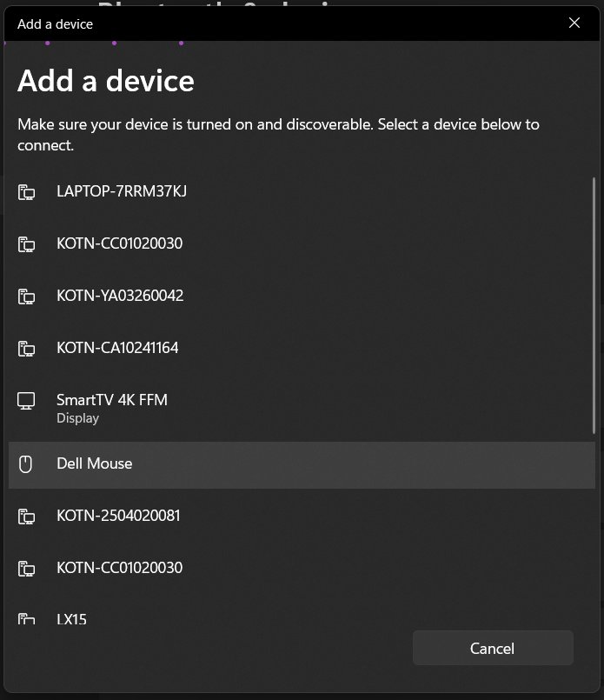Select the KOTN-CC01020030 entry just above LX15

pos(119,568)
